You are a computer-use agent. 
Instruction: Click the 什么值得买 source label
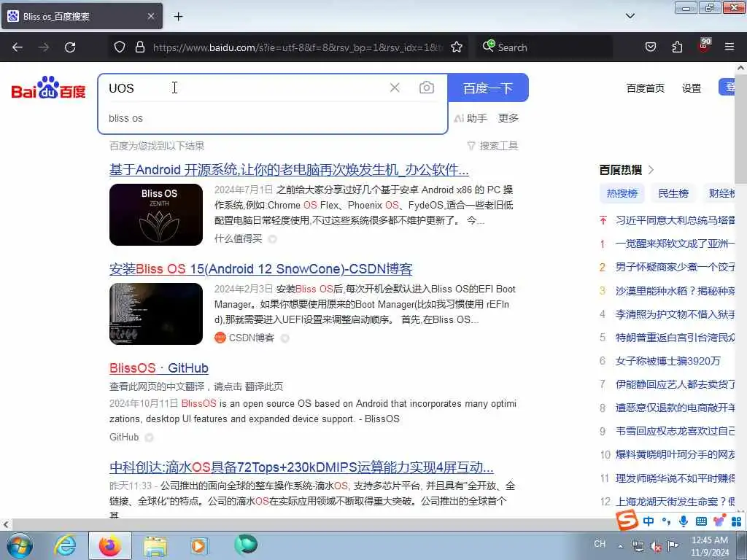point(238,238)
